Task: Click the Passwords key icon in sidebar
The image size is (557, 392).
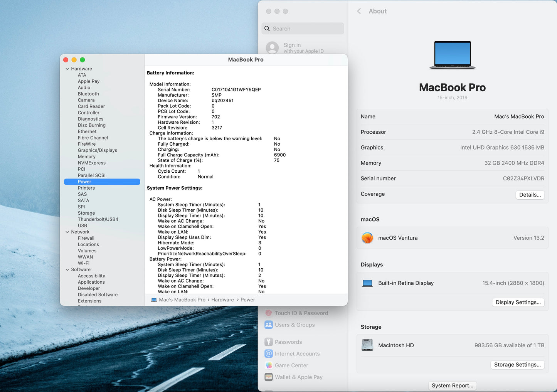Action: click(269, 342)
